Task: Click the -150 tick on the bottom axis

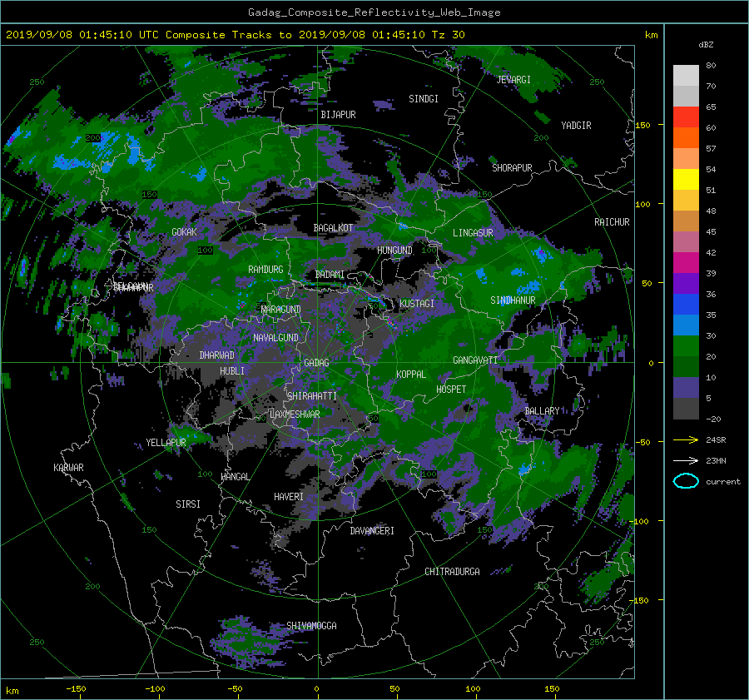Action: tap(76, 688)
